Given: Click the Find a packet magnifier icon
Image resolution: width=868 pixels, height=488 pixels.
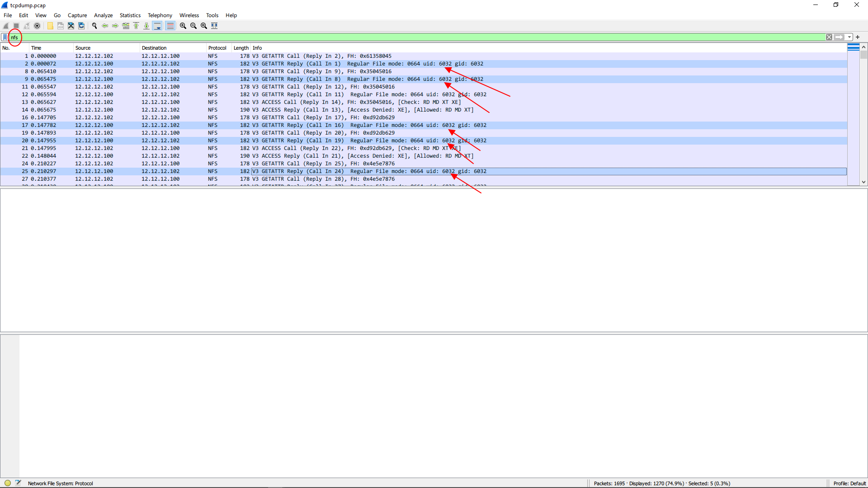Looking at the screenshot, I should [94, 26].
